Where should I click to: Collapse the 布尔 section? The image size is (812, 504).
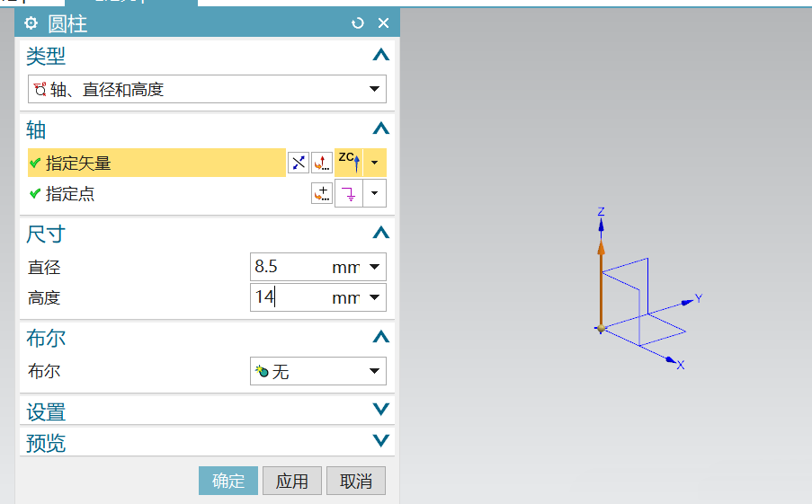tap(380, 337)
